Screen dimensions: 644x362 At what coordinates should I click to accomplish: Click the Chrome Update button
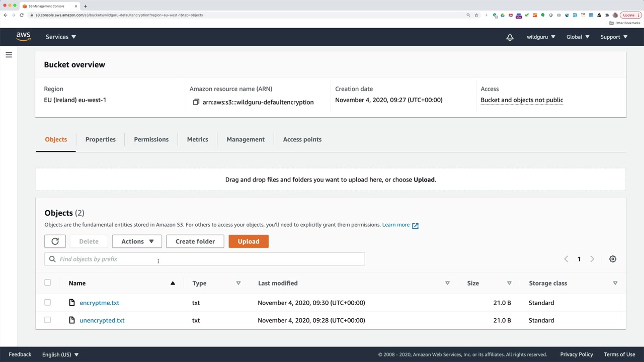click(x=630, y=15)
